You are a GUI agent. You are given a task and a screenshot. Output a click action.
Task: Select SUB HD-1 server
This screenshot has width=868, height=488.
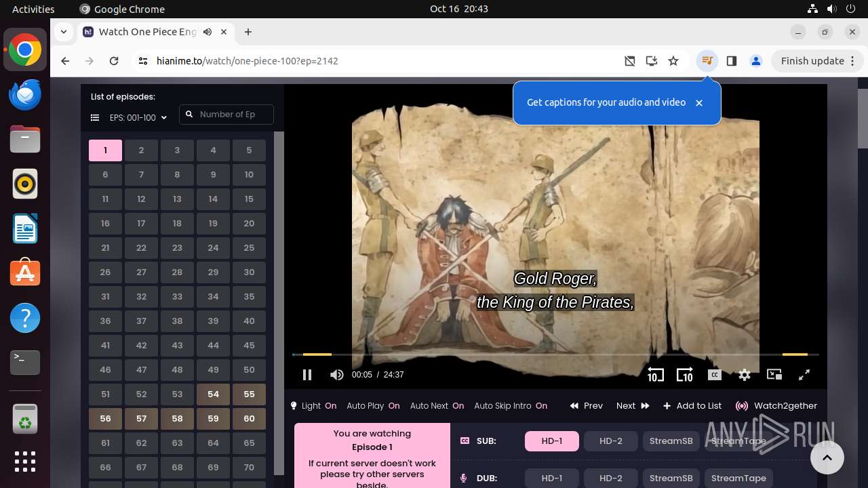[x=552, y=441]
